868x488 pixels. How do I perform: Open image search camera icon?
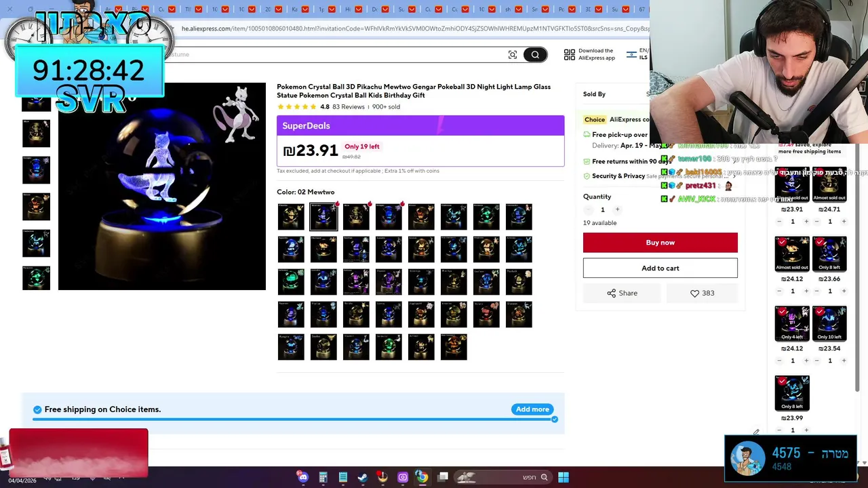pos(513,55)
